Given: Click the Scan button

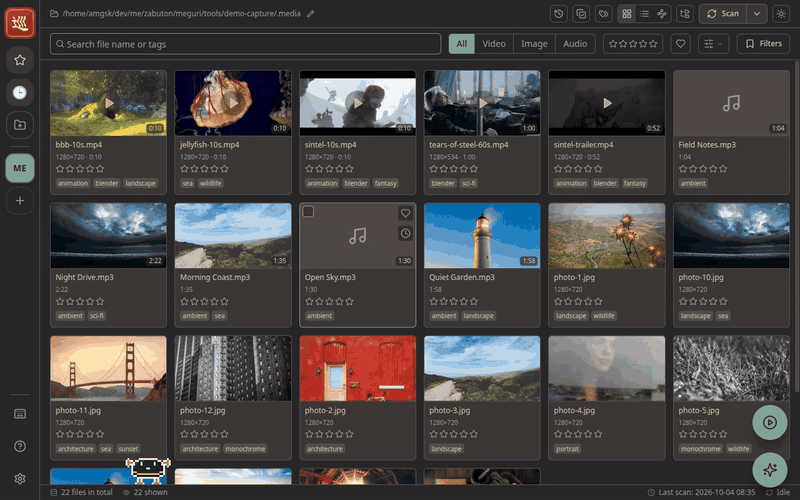Looking at the screenshot, I should click(723, 14).
